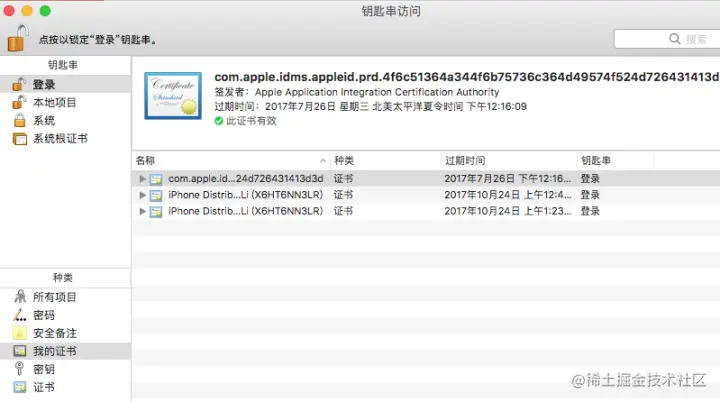Viewport: 720px width, 402px height.
Task: Click the green valid-certificate checkmark icon
Action: click(219, 121)
